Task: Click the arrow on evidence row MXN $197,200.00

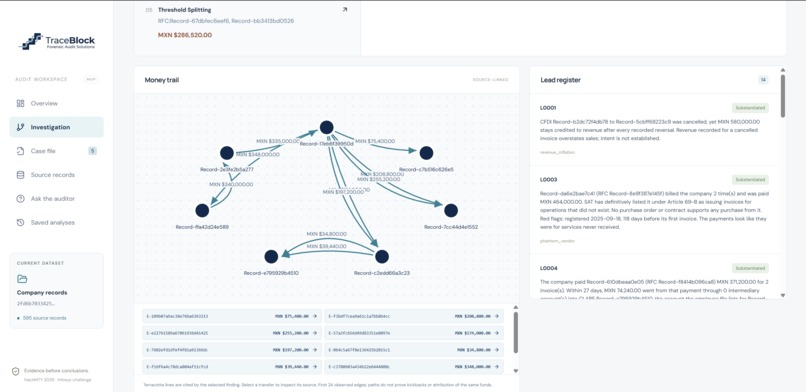Action: 314,350
